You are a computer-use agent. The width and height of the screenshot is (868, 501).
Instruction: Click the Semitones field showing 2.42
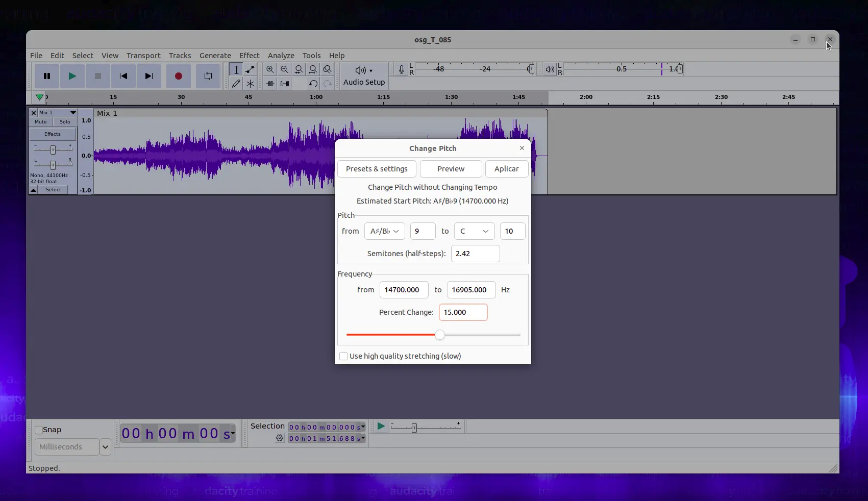tap(476, 254)
